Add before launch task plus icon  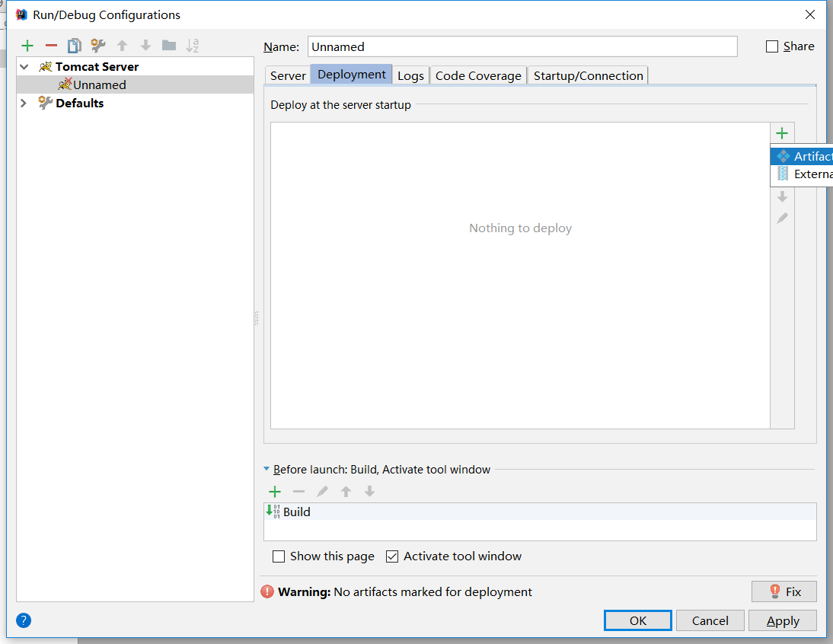coord(275,492)
